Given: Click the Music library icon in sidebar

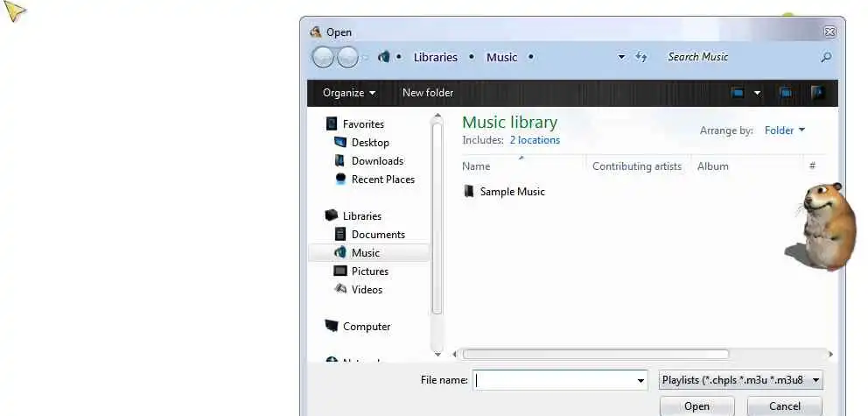Looking at the screenshot, I should 339,252.
